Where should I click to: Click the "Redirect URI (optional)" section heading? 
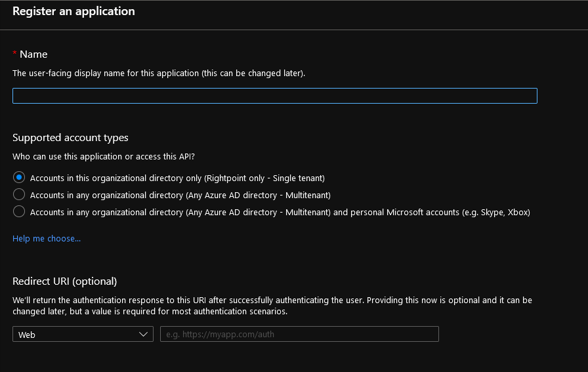coord(64,281)
